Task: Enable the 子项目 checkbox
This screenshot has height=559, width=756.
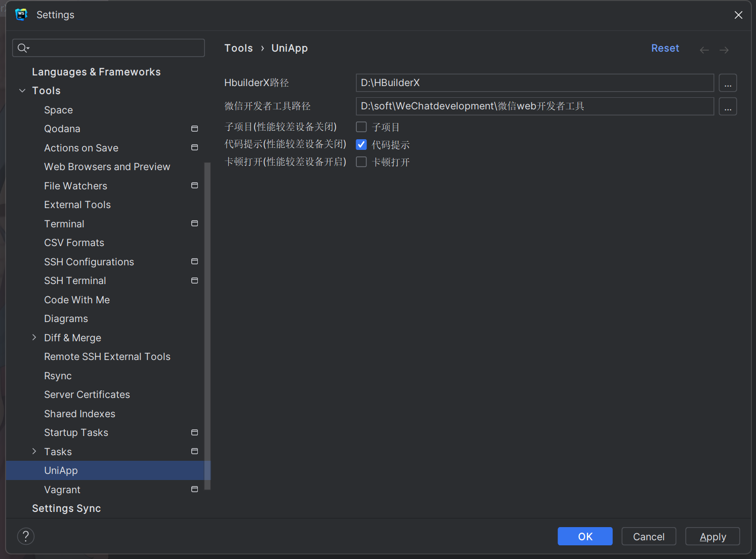Action: coord(361,127)
